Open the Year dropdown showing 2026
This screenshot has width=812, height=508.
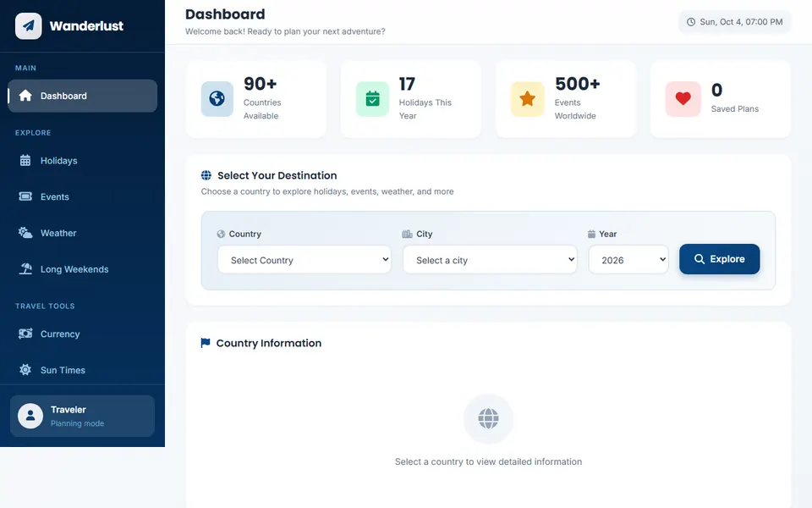(628, 260)
